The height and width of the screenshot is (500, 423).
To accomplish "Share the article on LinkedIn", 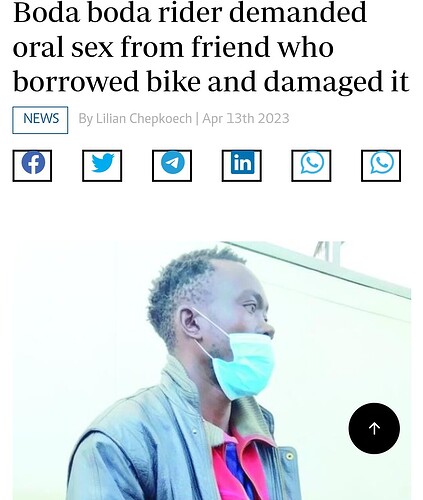I will tap(242, 166).
